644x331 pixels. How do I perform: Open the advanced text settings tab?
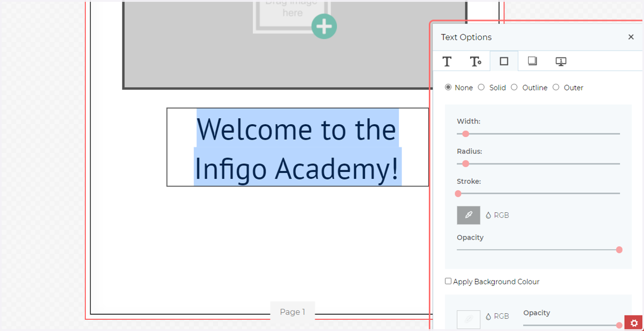tap(475, 61)
